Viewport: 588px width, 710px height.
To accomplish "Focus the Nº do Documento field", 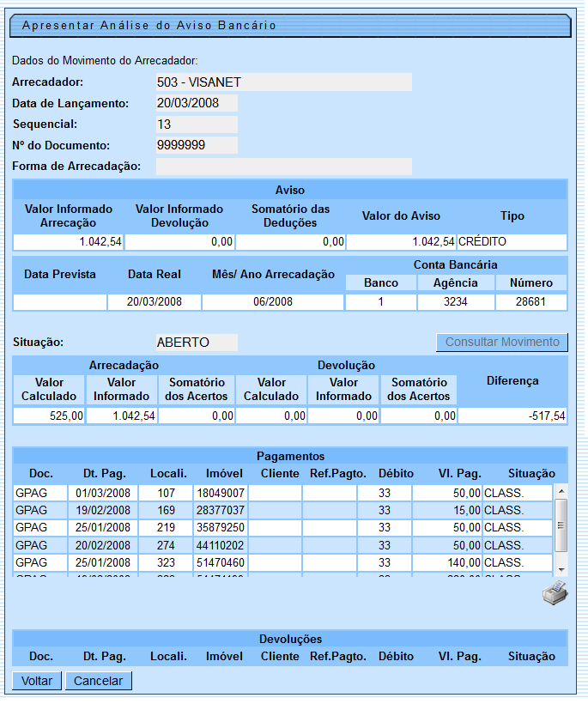I will coord(197,145).
